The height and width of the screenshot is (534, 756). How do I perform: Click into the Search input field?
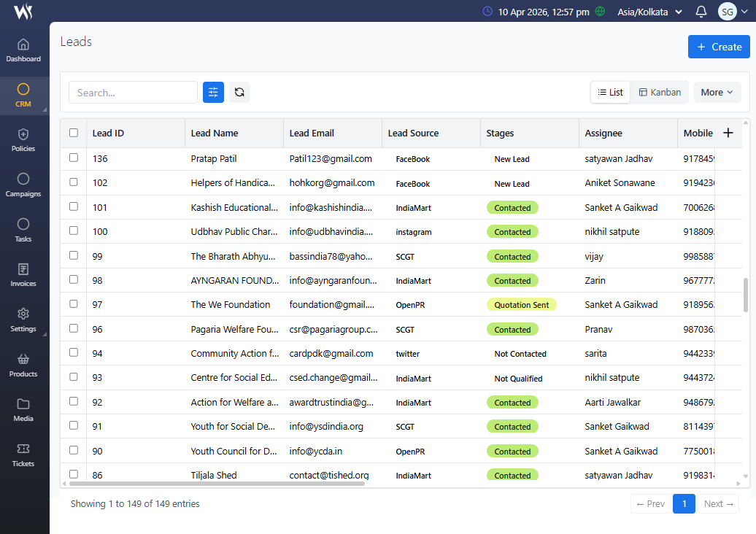coord(133,93)
